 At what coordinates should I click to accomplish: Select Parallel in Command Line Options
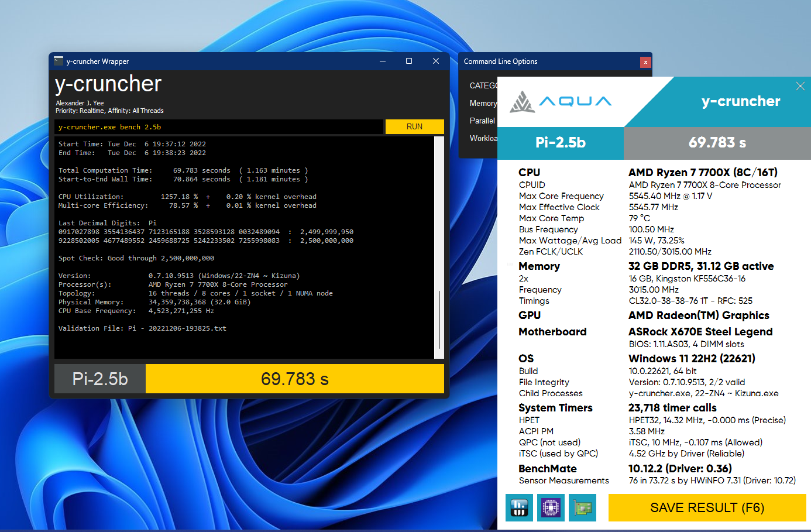(483, 121)
